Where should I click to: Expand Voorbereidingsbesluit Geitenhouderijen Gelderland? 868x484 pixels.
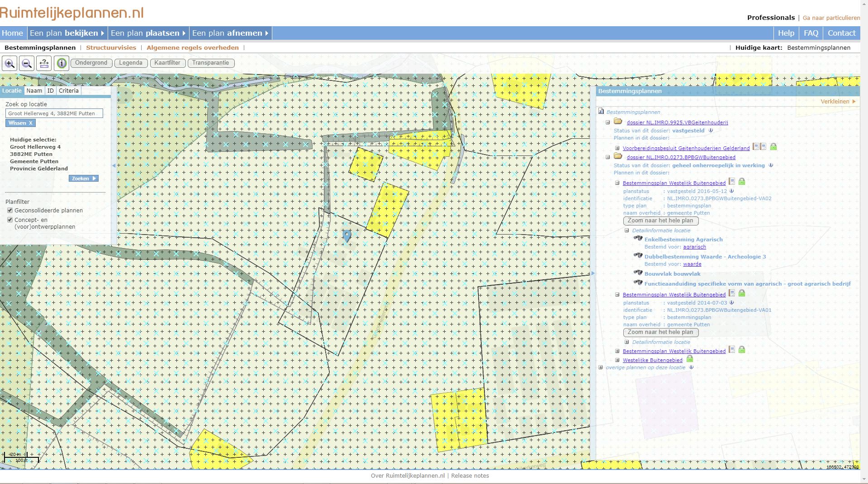tap(618, 148)
